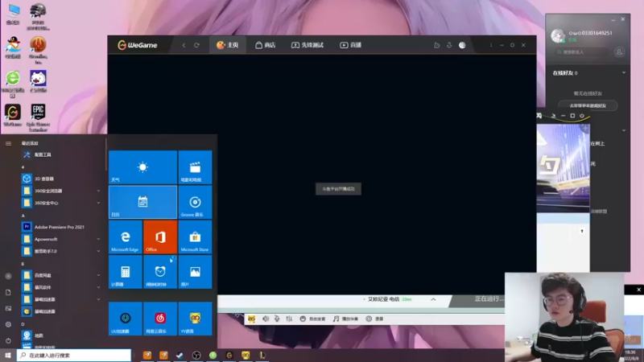Click the WeGame user avatar icon
This screenshot has height=362, width=644.
(462, 45)
